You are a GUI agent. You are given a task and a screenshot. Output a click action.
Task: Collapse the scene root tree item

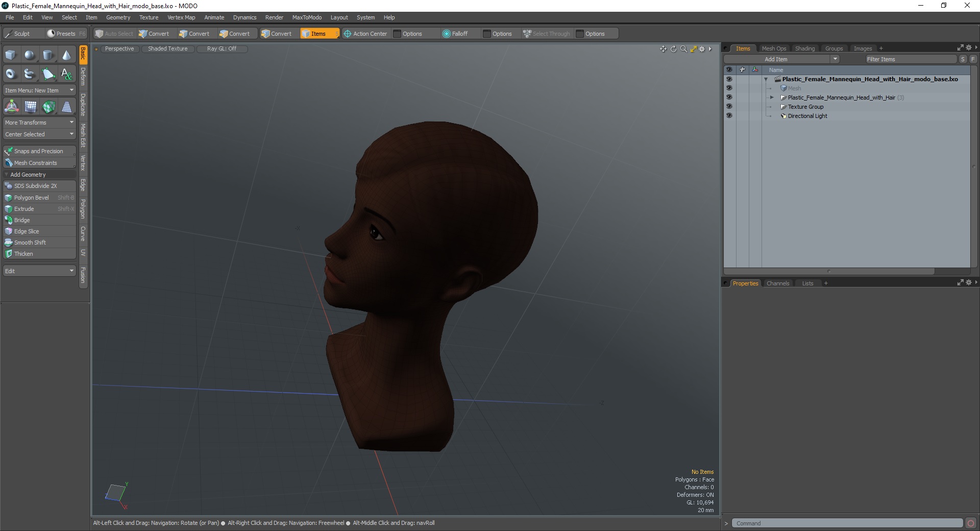pyautogui.click(x=766, y=79)
